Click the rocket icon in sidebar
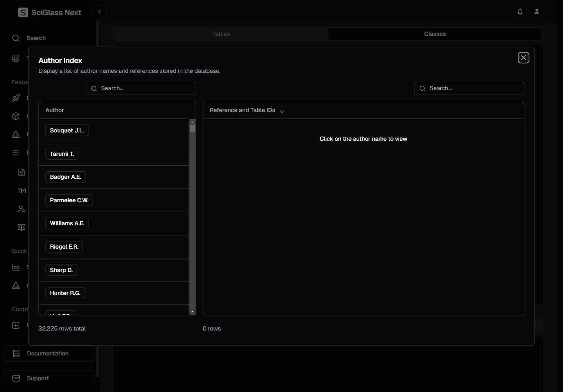This screenshot has height=392, width=563. 16,98
